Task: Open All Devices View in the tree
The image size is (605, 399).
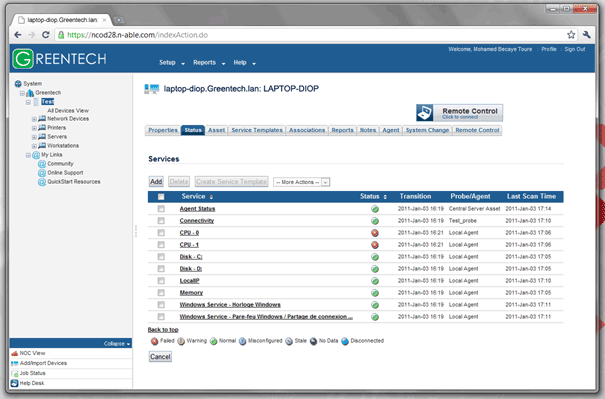Action: pyautogui.click(x=68, y=111)
